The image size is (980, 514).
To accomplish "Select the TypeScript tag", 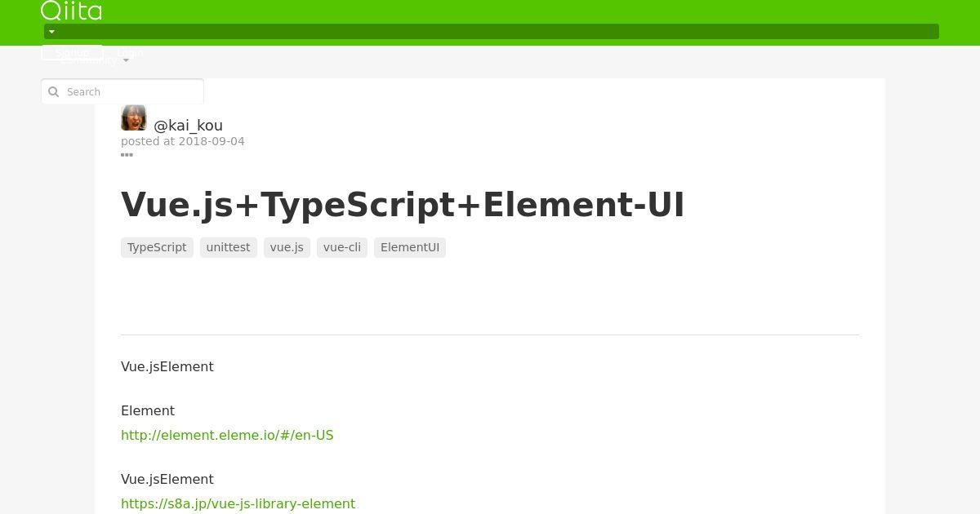I will pos(157,247).
